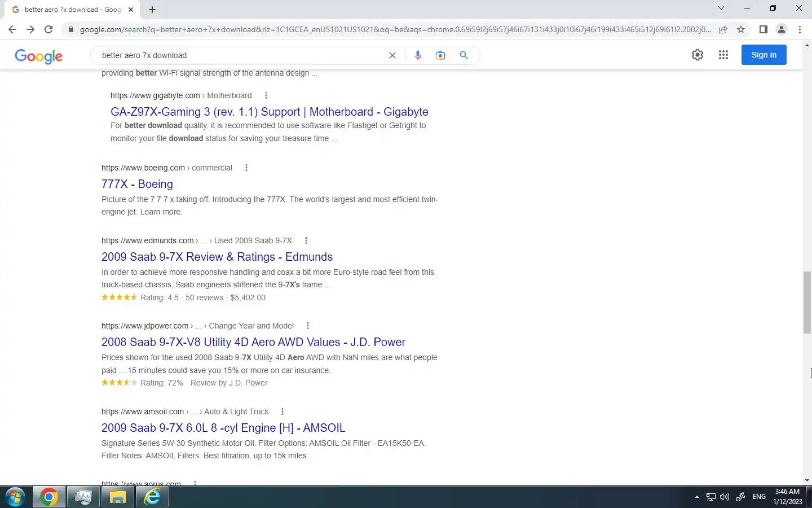812x508 pixels.
Task: Search by image with camera icon
Action: [x=440, y=55]
